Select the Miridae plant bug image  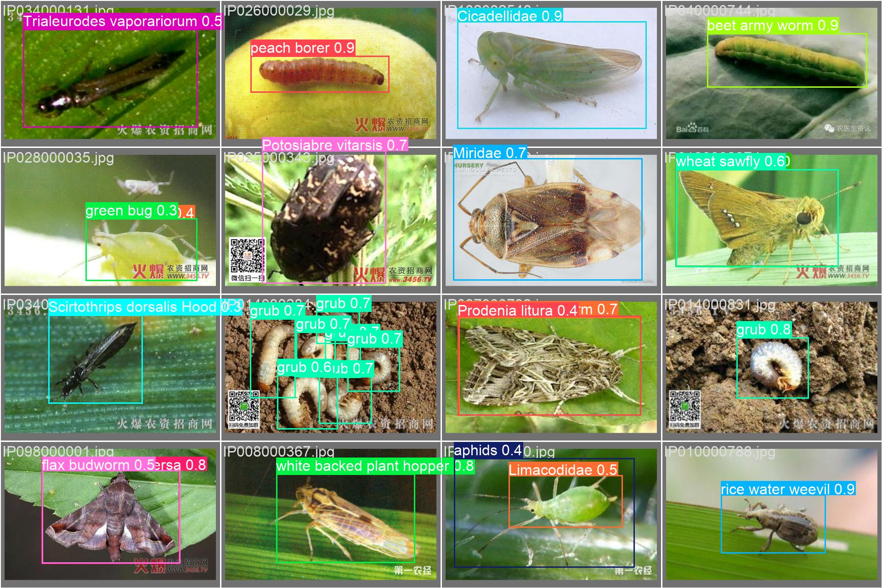551,220
